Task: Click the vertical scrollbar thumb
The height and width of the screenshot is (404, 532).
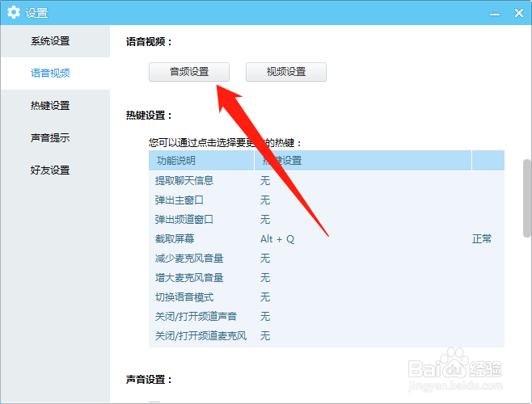Action: click(527, 198)
